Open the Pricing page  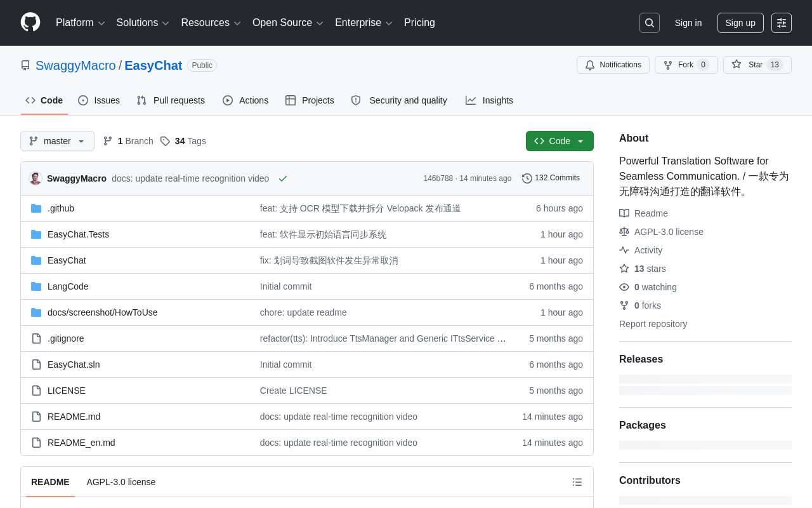419,23
